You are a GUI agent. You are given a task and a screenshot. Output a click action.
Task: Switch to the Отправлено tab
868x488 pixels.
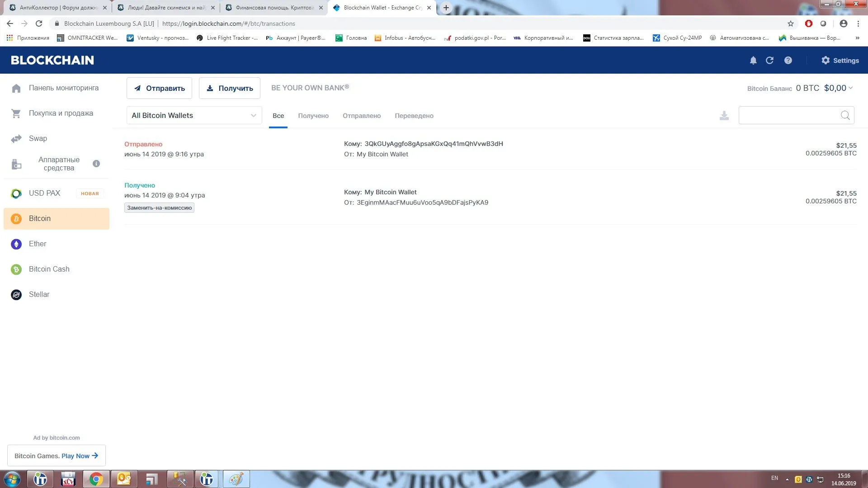coord(362,116)
